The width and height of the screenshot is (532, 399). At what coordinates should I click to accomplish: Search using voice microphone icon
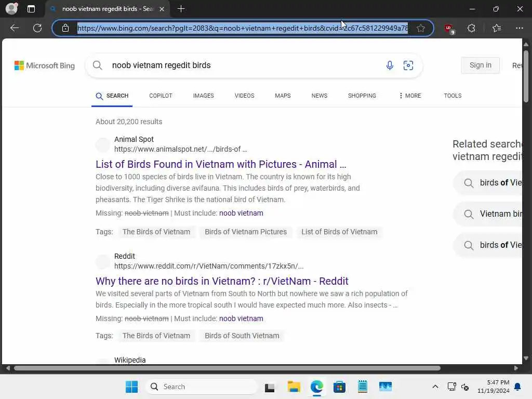click(x=390, y=65)
